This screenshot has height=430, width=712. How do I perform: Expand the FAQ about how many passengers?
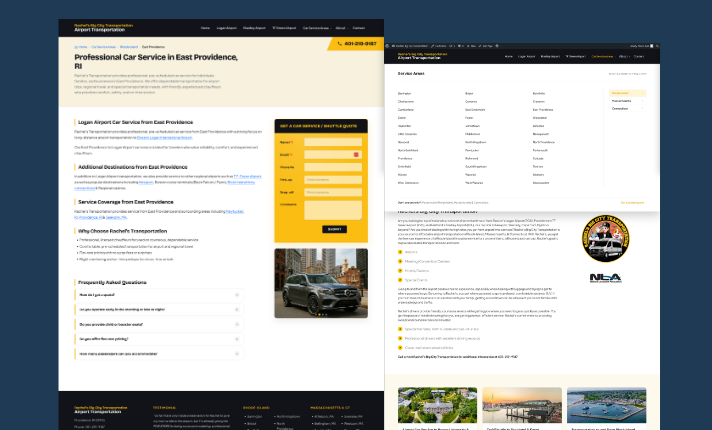[x=159, y=354]
